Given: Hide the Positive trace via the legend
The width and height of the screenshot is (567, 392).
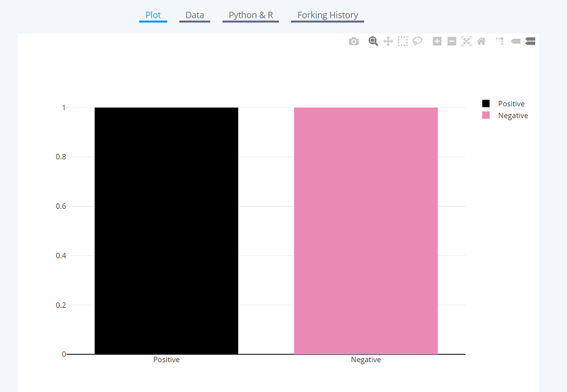Looking at the screenshot, I should (x=511, y=104).
